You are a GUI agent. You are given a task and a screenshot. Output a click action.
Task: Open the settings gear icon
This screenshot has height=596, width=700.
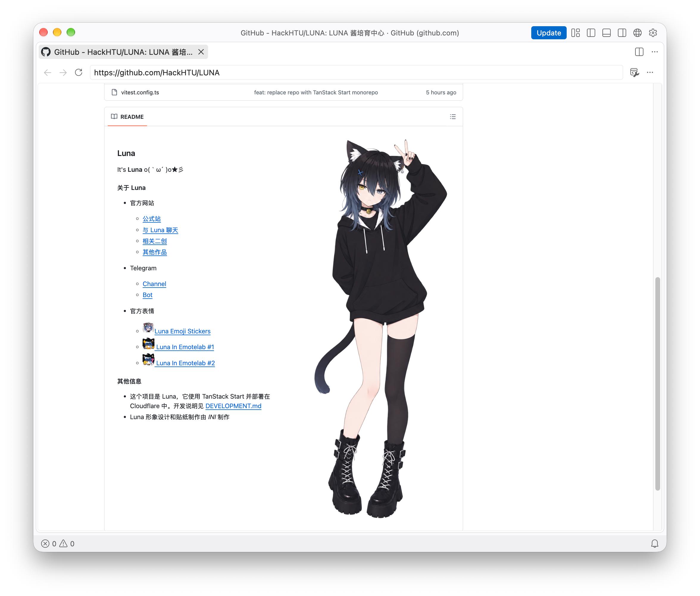653,33
